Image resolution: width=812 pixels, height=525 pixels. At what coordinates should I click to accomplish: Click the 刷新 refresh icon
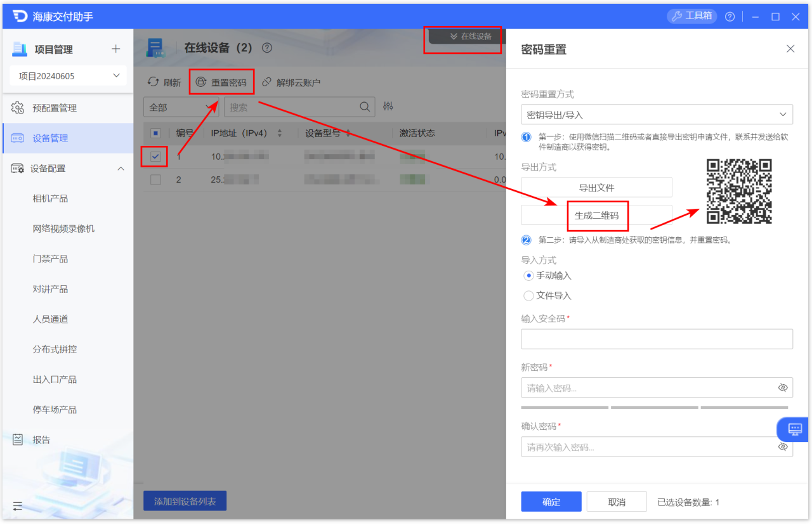152,81
